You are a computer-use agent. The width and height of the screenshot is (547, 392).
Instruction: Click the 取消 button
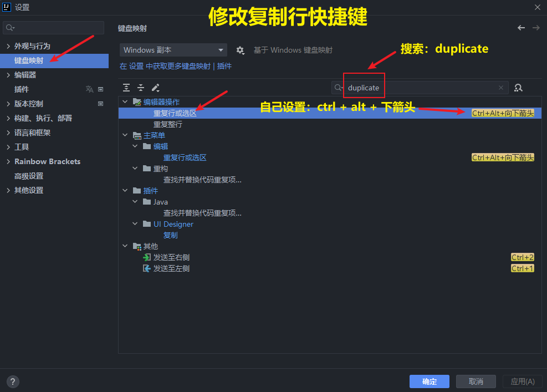(x=476, y=381)
